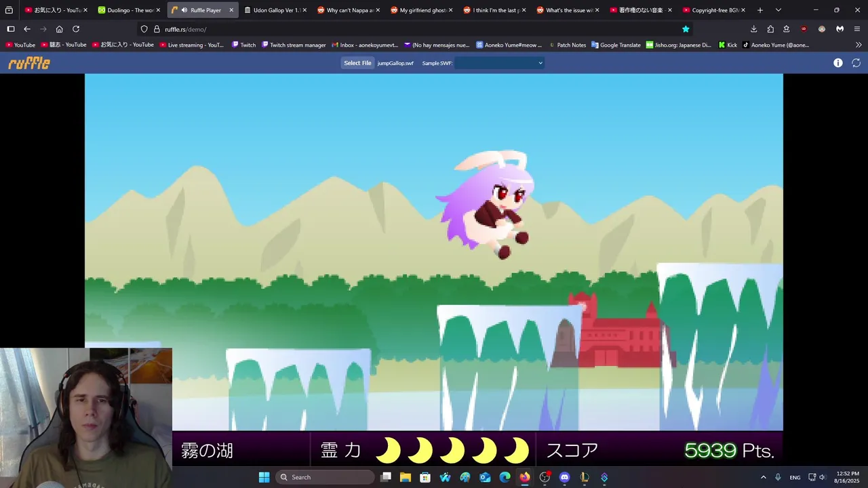Image resolution: width=868 pixels, height=488 pixels.
Task: Open the browser downloads icon
Action: [753, 29]
